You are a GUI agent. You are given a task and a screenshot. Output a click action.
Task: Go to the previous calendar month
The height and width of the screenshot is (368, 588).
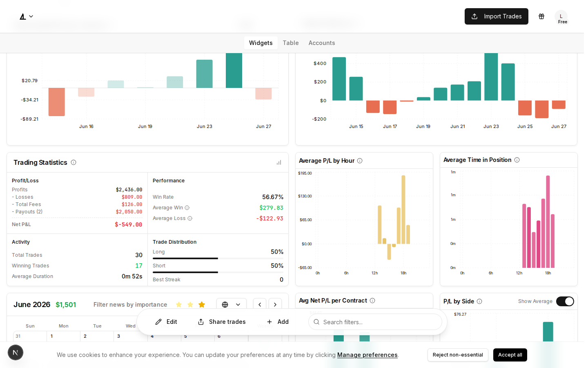point(260,305)
